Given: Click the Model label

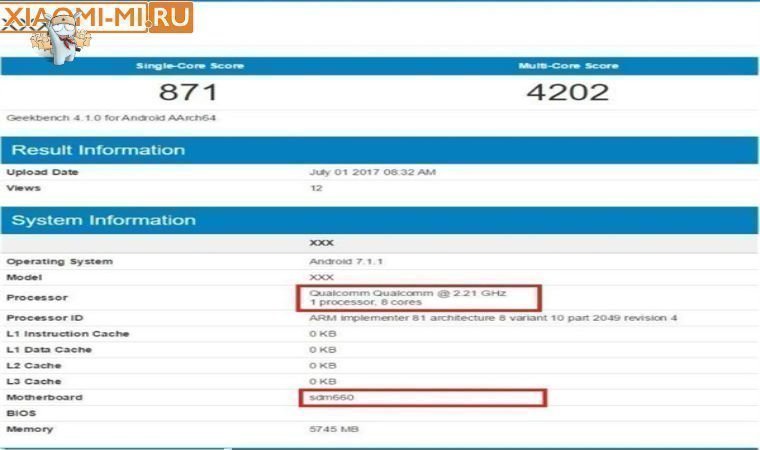Looking at the screenshot, I should (x=24, y=277).
